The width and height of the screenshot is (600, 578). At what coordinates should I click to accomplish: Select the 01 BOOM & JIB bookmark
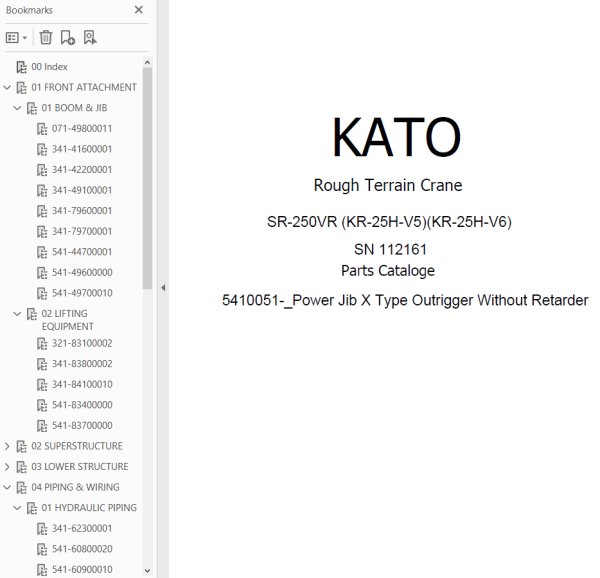pos(74,108)
